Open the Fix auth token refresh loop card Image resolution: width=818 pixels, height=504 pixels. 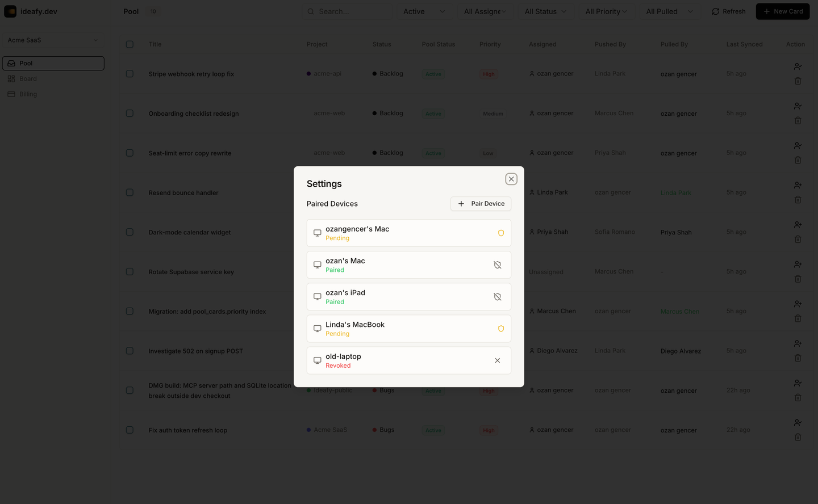(x=188, y=430)
